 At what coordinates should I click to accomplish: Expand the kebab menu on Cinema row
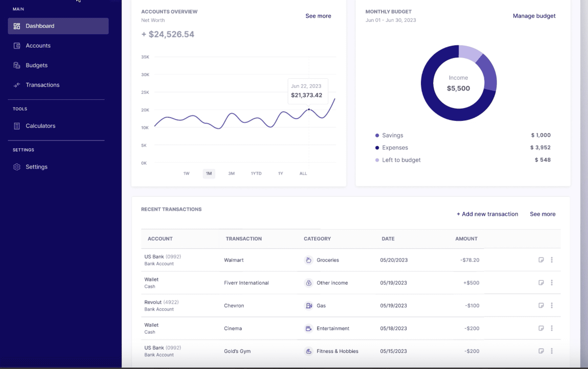[x=552, y=328]
